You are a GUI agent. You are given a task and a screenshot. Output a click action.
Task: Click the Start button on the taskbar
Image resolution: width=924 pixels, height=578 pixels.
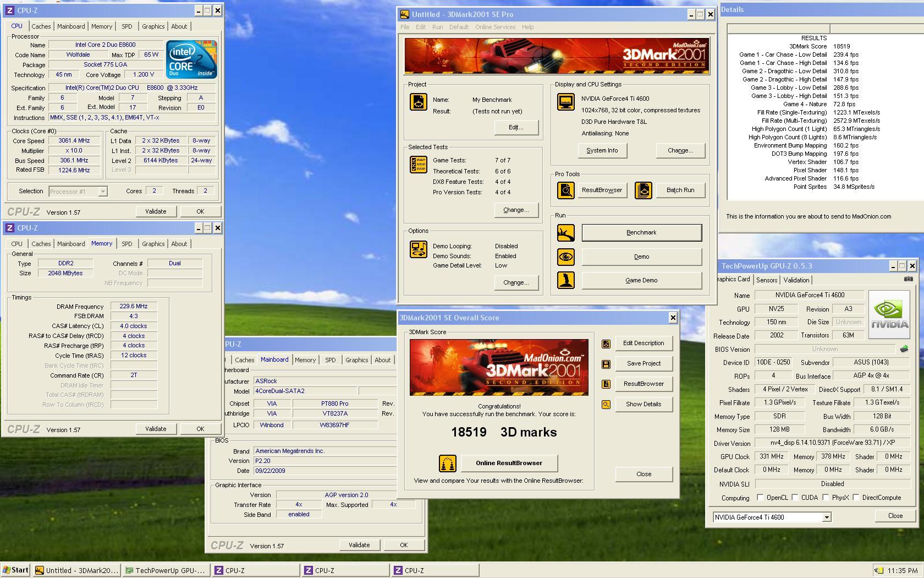point(15,570)
